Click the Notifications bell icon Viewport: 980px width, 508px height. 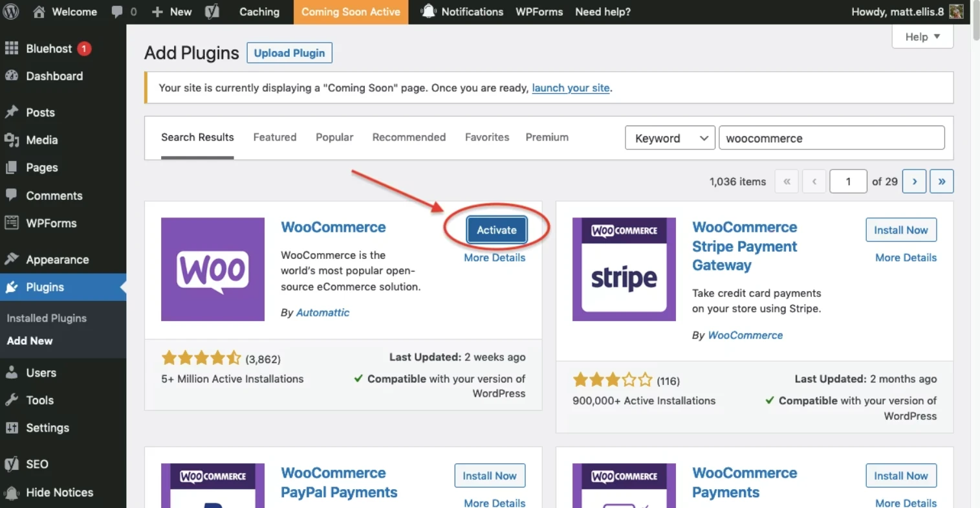tap(428, 12)
